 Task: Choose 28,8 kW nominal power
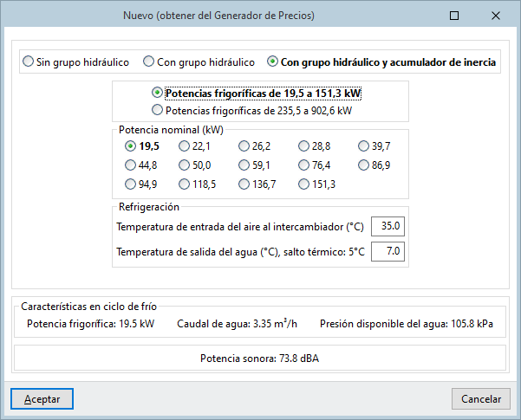click(304, 145)
